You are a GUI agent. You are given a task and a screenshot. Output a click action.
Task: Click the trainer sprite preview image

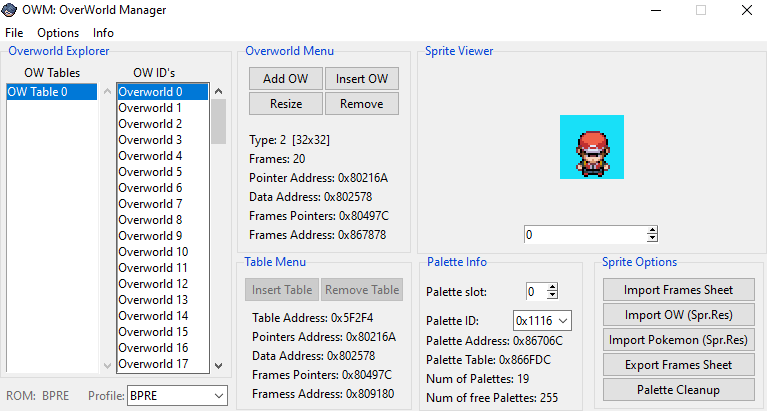(x=591, y=148)
